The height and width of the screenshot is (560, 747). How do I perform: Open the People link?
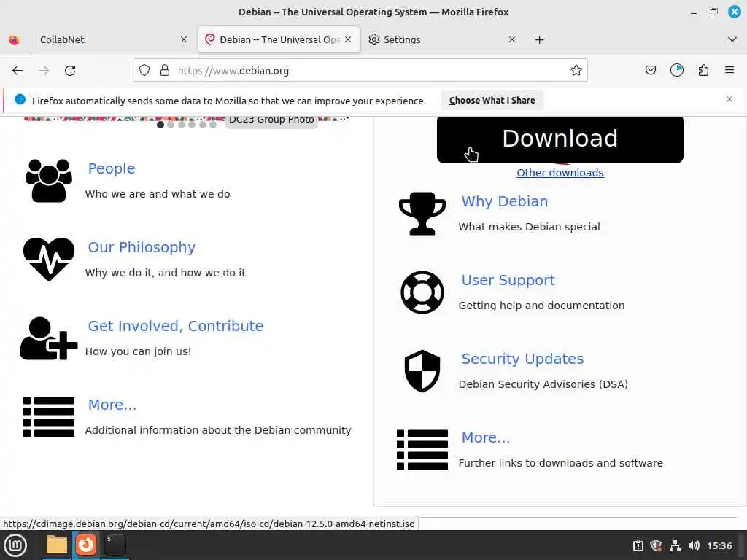point(112,168)
